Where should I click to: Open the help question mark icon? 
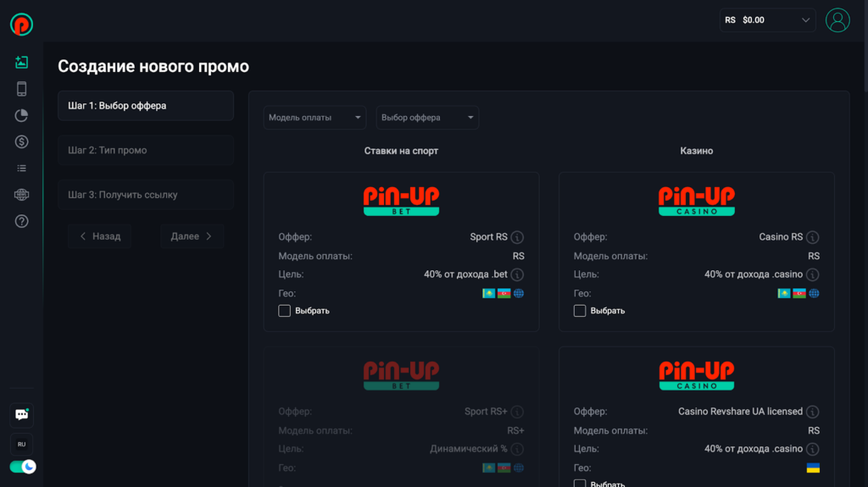[x=21, y=221]
